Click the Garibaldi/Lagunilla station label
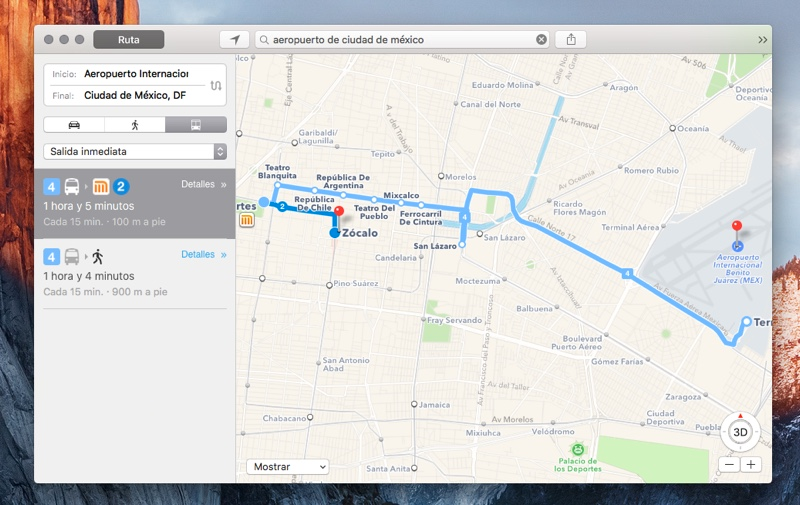Viewport: 800px width, 505px height. pyautogui.click(x=317, y=137)
